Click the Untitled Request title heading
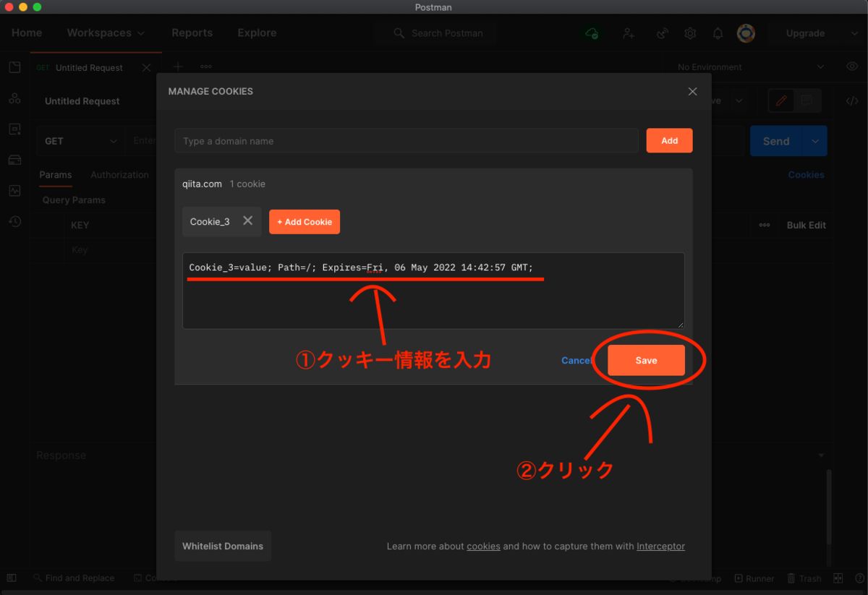 (x=82, y=101)
